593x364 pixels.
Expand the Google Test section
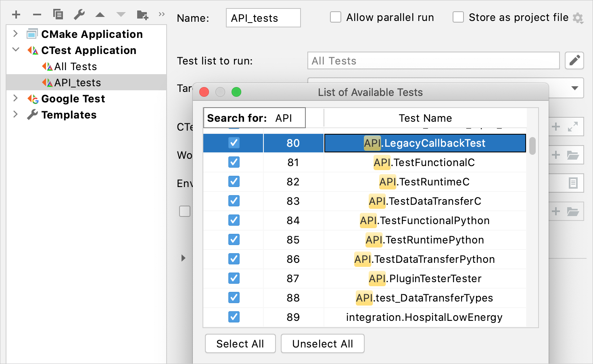pyautogui.click(x=15, y=98)
